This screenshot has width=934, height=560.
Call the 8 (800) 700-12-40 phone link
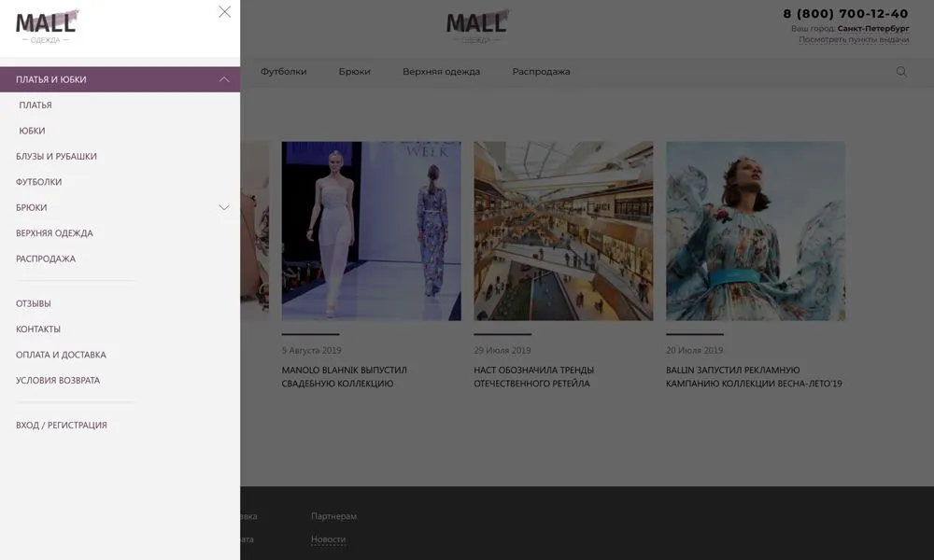(844, 14)
